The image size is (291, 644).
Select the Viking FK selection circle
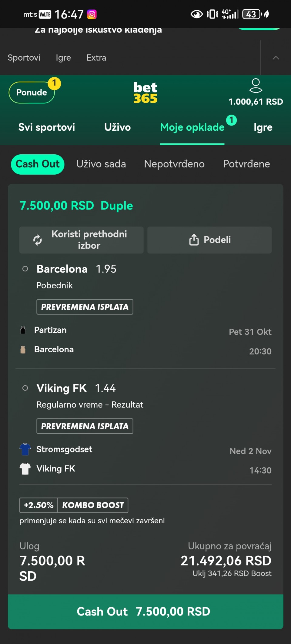click(25, 388)
